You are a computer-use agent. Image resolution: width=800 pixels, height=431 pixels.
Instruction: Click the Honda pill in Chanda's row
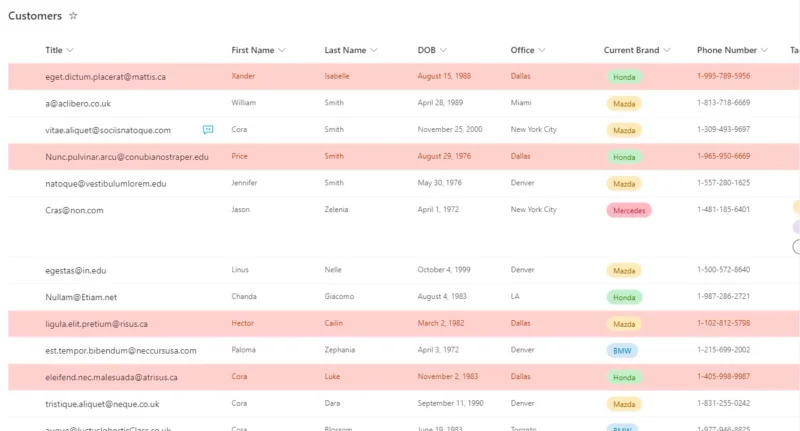click(624, 297)
